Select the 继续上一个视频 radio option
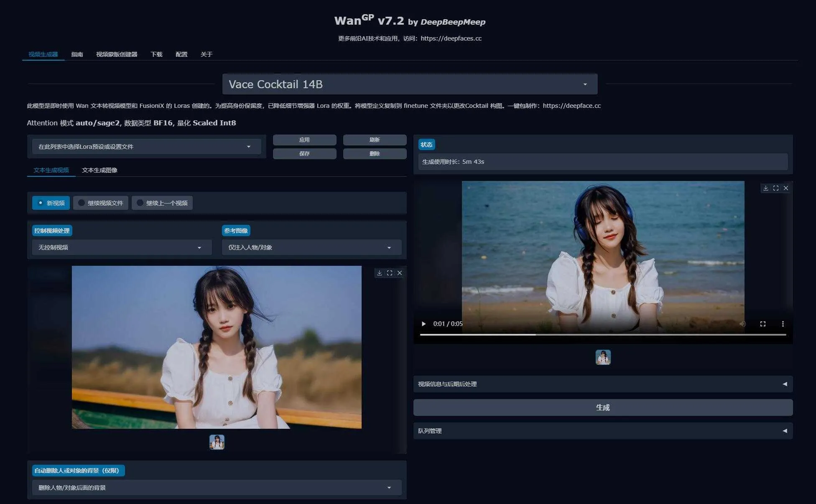 (x=162, y=203)
